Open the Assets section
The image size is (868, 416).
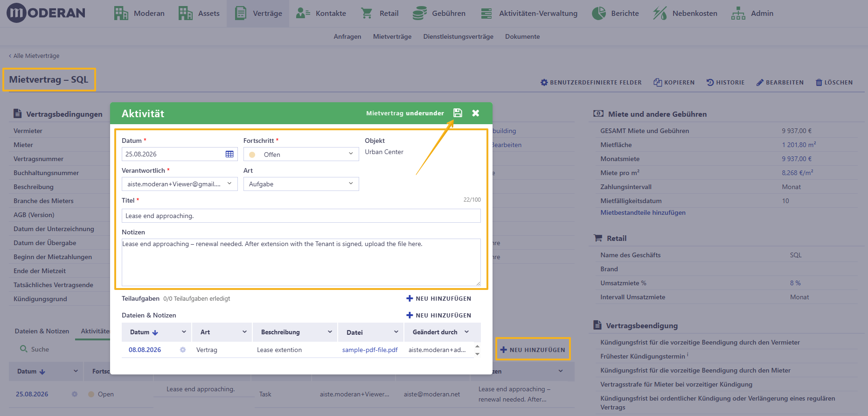click(x=199, y=13)
